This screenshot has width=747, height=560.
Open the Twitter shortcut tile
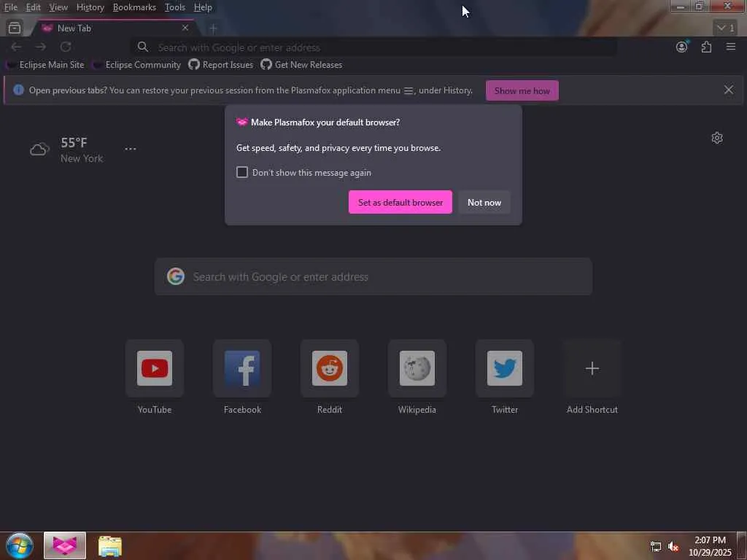(505, 368)
